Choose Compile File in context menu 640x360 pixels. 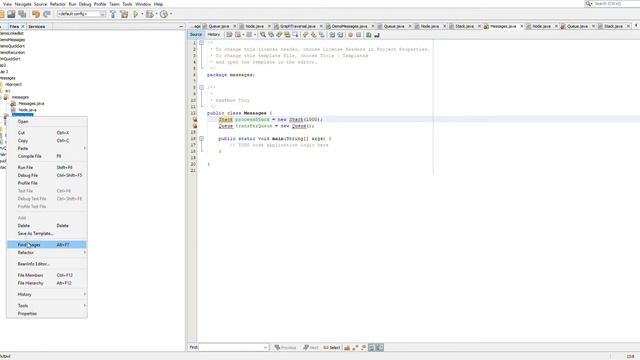[x=47, y=156]
